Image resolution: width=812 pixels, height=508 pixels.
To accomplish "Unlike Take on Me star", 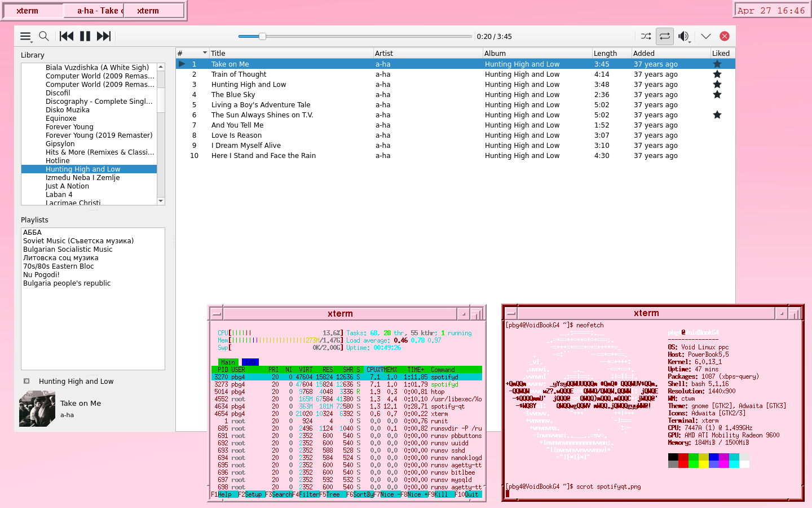I will (x=717, y=64).
